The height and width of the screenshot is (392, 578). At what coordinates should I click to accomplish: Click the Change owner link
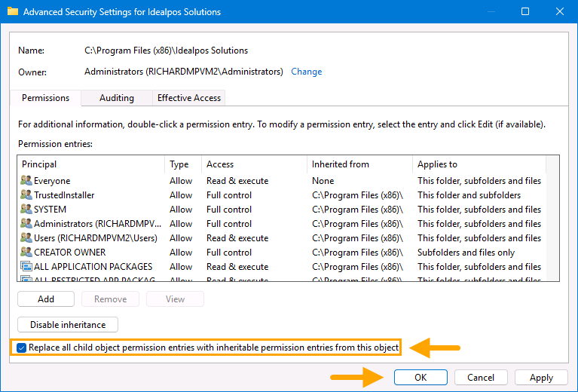click(306, 72)
